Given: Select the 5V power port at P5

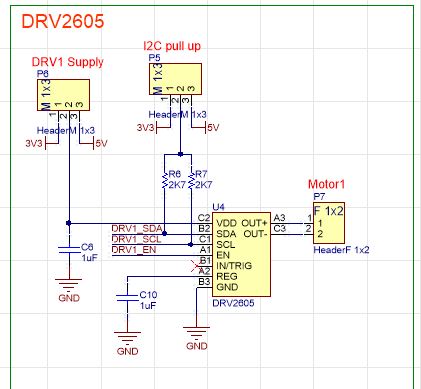Looking at the screenshot, I should tap(205, 128).
